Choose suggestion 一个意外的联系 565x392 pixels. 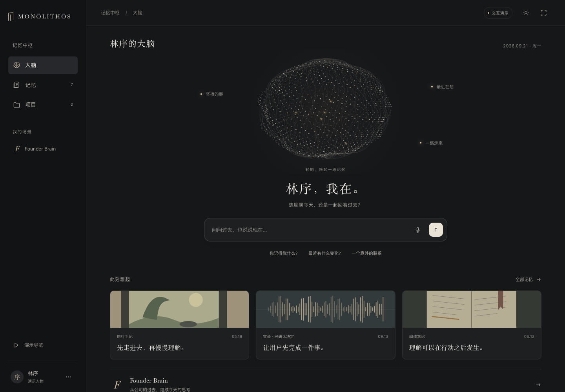click(366, 253)
